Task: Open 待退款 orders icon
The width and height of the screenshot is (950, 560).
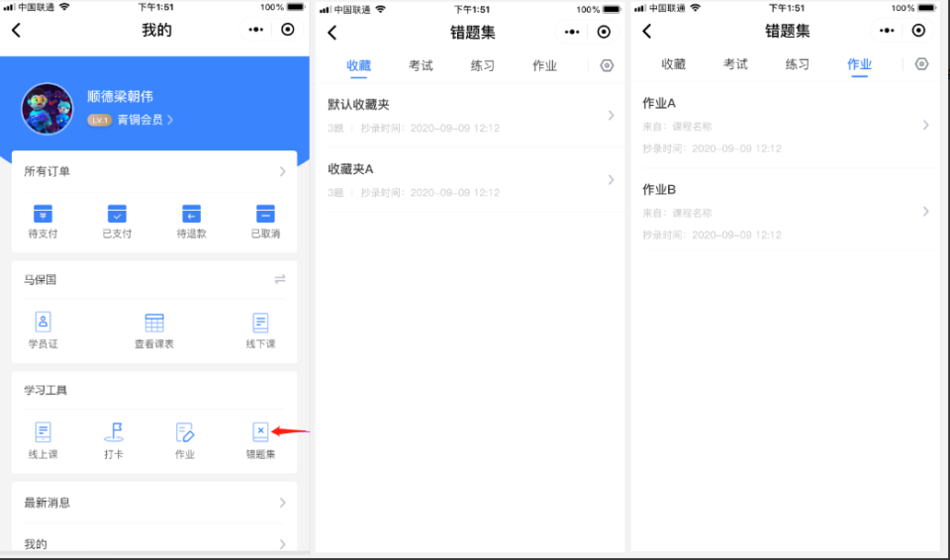Action: click(191, 214)
